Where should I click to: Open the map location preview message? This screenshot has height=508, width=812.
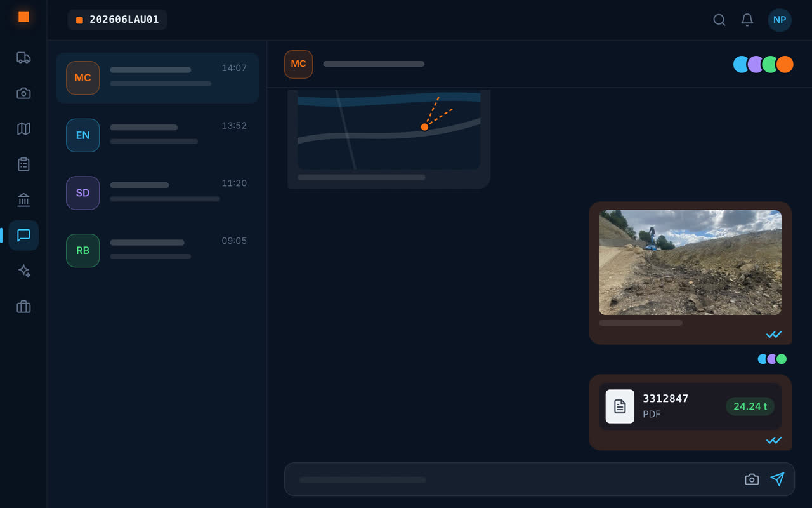pyautogui.click(x=389, y=139)
